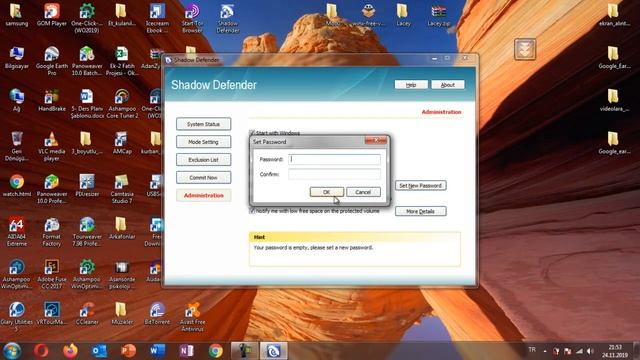Click Cancel in the Set Password dialog
The image size is (640, 360).
(363, 192)
